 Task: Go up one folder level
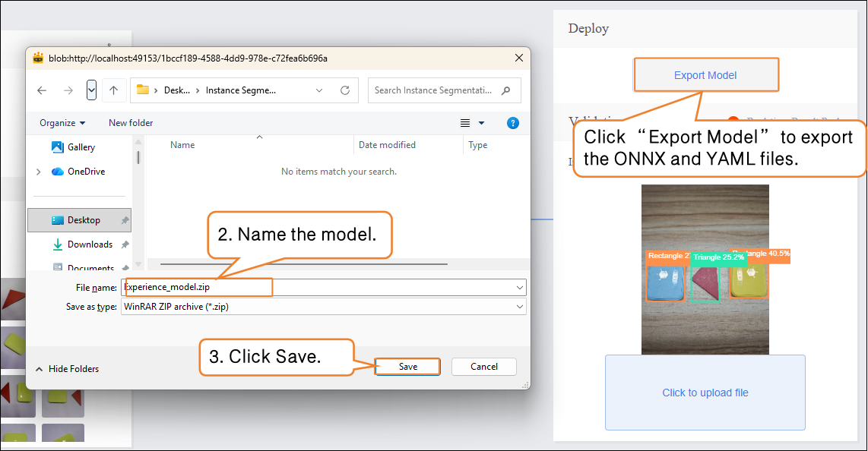[113, 90]
